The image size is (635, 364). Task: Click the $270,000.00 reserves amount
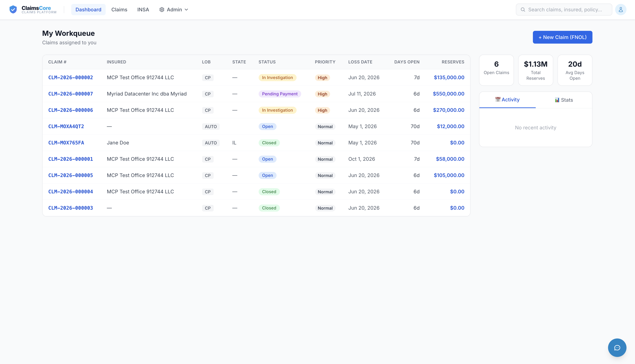tap(449, 110)
